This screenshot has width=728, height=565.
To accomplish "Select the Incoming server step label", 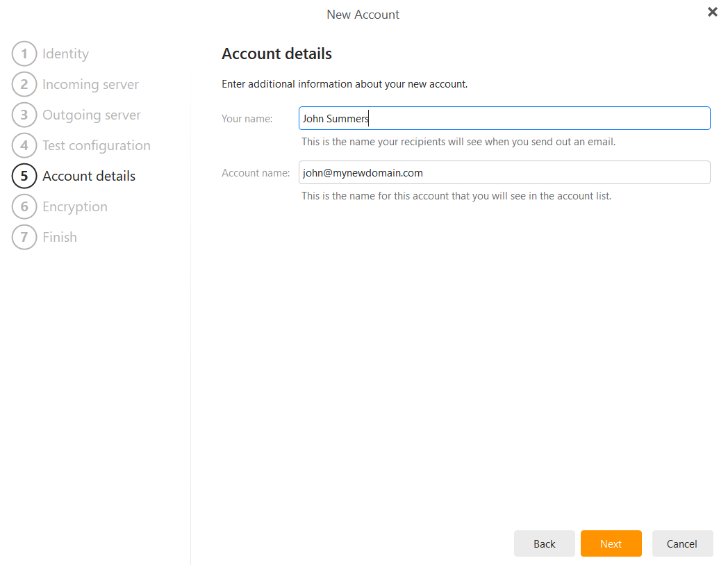I will coord(91,84).
